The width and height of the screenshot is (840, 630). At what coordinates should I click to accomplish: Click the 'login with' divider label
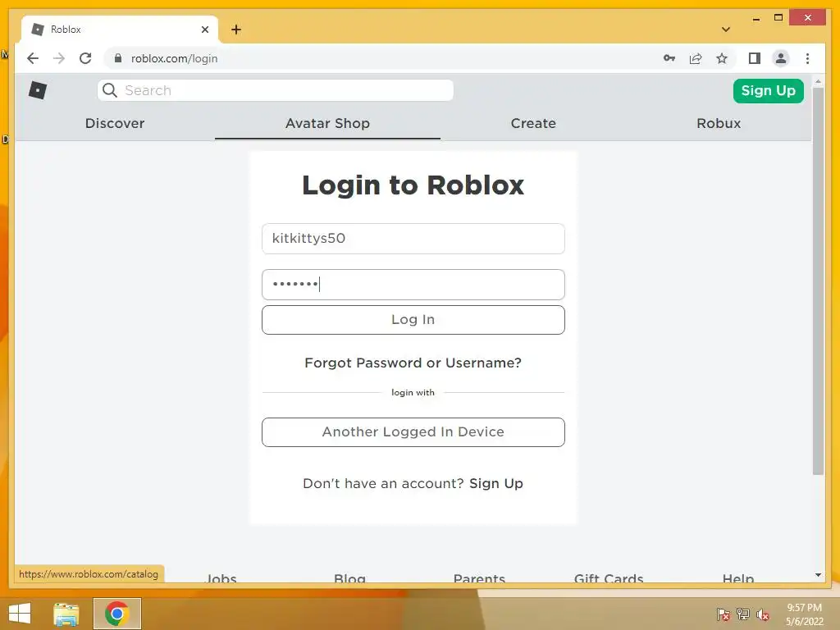(413, 392)
